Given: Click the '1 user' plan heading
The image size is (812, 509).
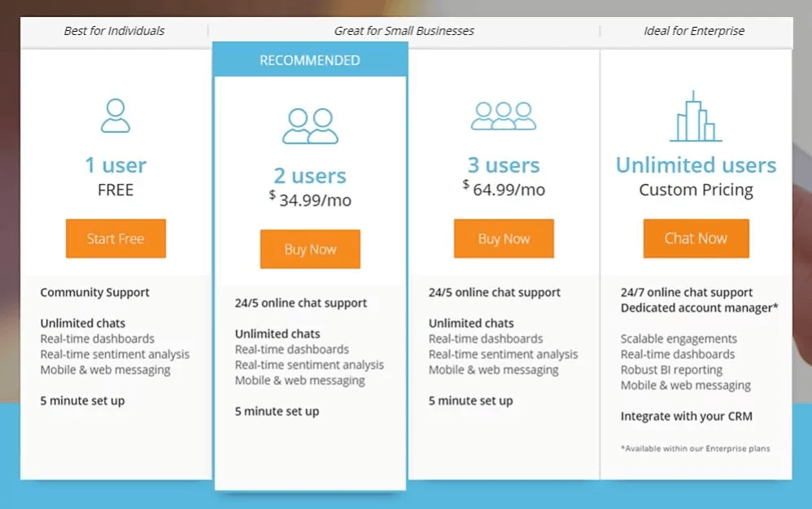Looking at the screenshot, I should (116, 165).
